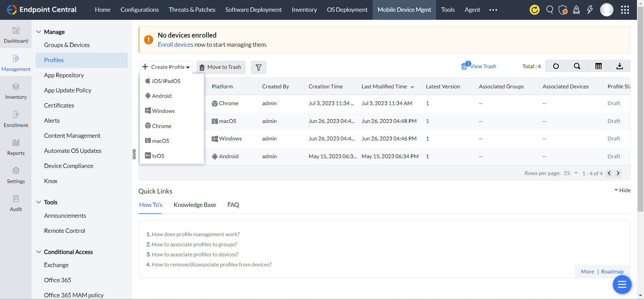
Task: Collapse the Manage section
Action: pyautogui.click(x=39, y=32)
